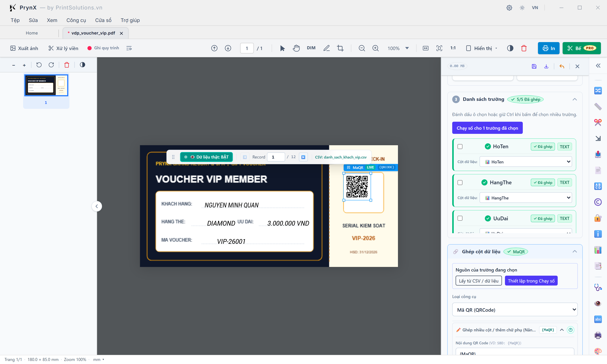607x364 pixels.
Task: Open the settings gear icon
Action: point(509,8)
